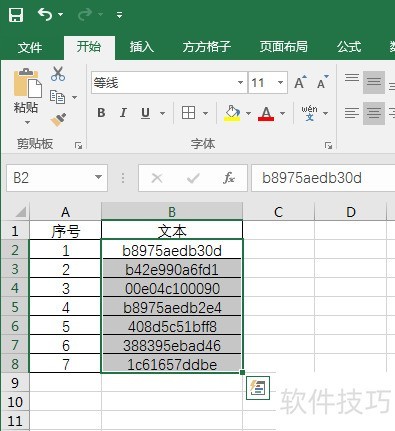This screenshot has width=395, height=431.
Task: Toggle Center horizontal alignment
Action: pos(374,113)
